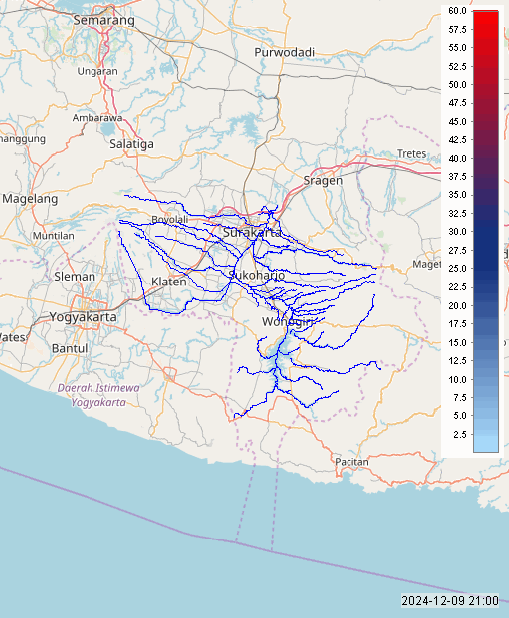Select the Pacitan town label
Screen dimensions: 509x618
(352, 462)
